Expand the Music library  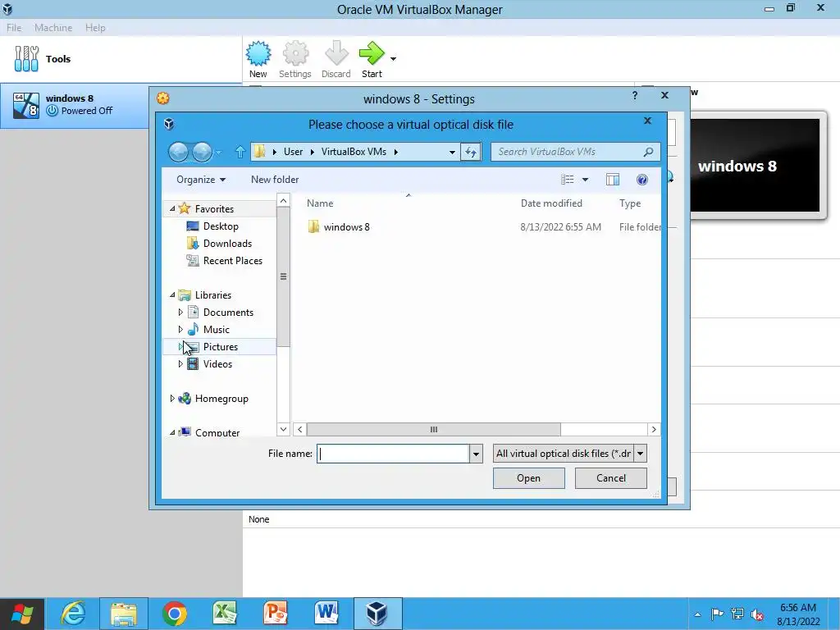tap(180, 329)
